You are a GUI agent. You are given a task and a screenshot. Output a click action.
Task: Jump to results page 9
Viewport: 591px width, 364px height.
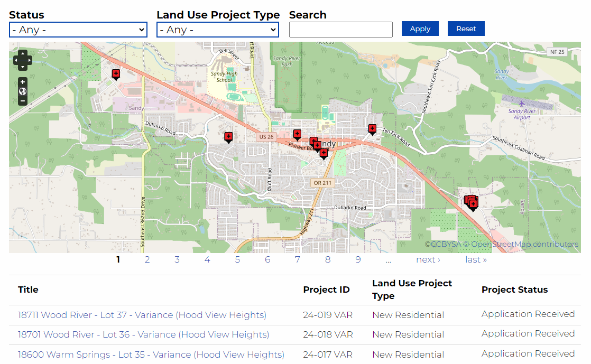pyautogui.click(x=358, y=259)
